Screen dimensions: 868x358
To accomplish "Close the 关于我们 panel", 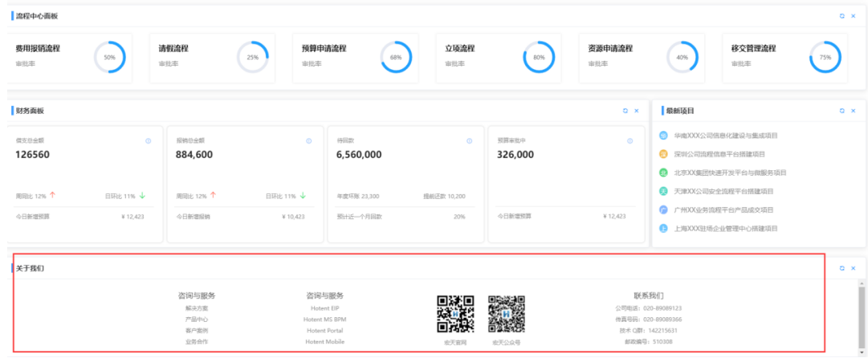I will 853,268.
